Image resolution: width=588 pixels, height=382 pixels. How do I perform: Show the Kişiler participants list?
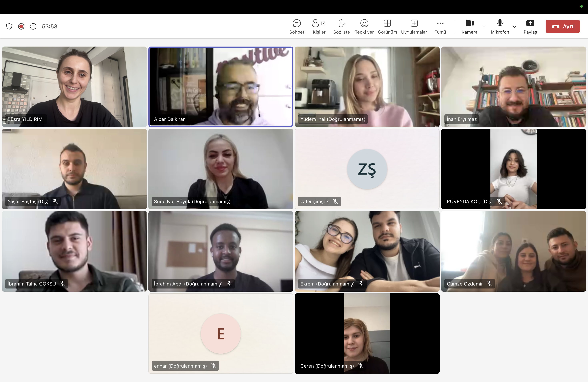(319, 26)
